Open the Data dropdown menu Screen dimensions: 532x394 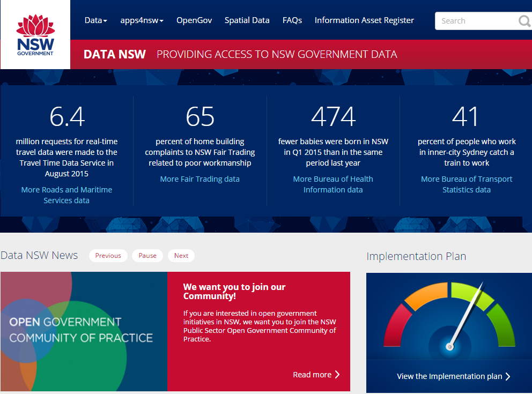[95, 20]
